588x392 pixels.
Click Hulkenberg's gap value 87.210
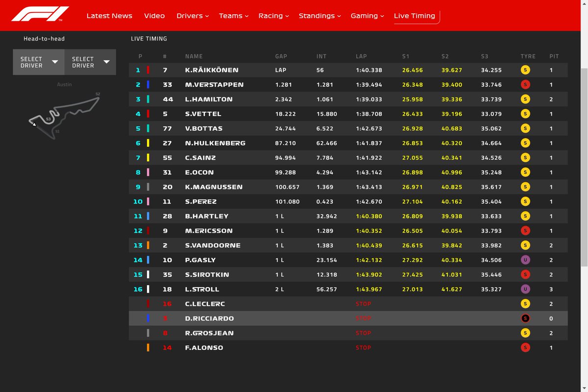(286, 143)
